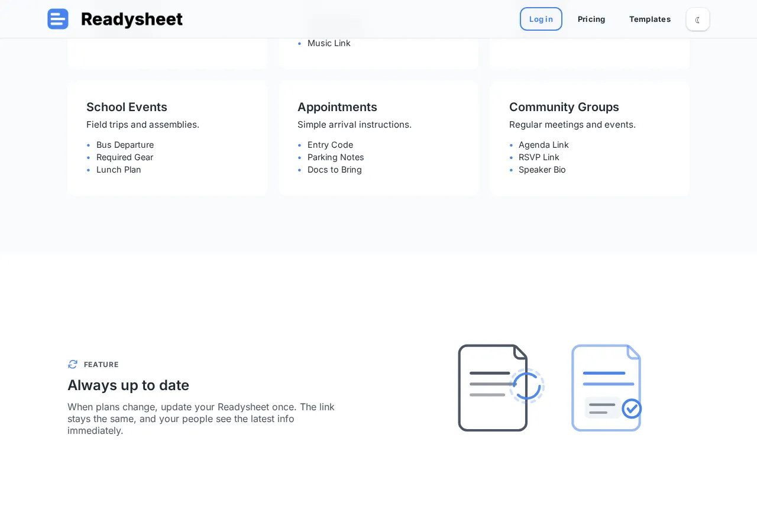Click the blue document with checkmark illustration
The height and width of the screenshot is (532, 757).
607,388
